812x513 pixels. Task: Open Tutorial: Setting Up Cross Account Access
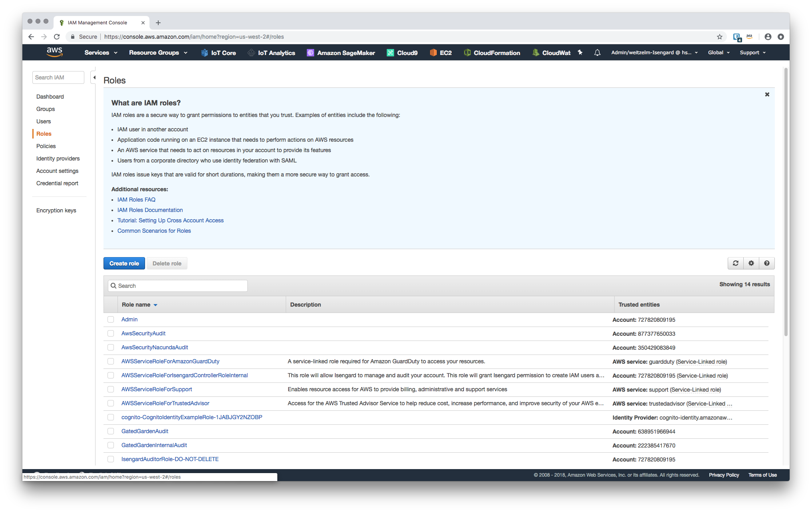click(170, 220)
